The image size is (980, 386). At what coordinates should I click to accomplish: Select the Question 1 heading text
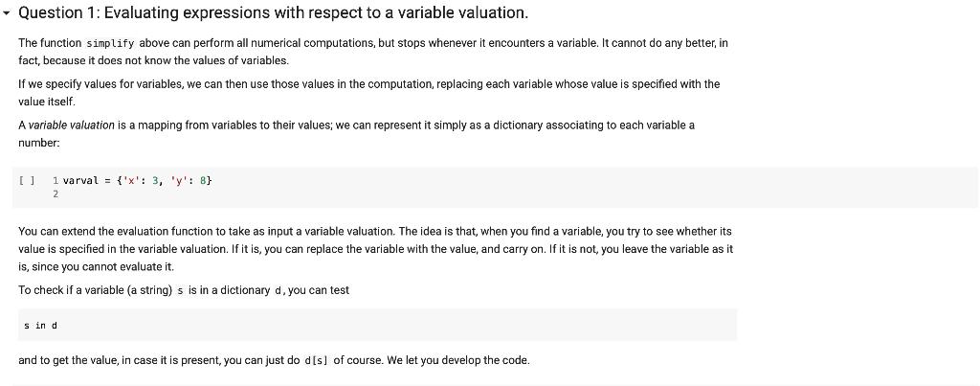tap(273, 12)
